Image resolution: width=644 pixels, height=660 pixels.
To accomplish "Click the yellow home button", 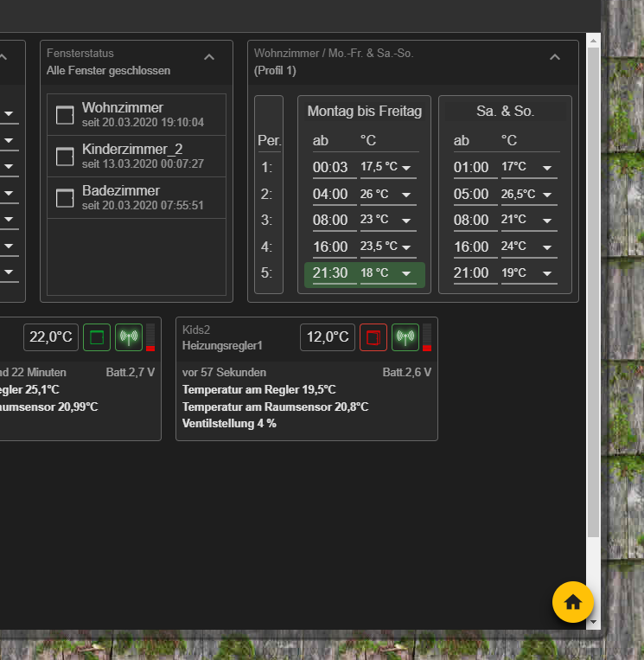I will click(x=572, y=602).
